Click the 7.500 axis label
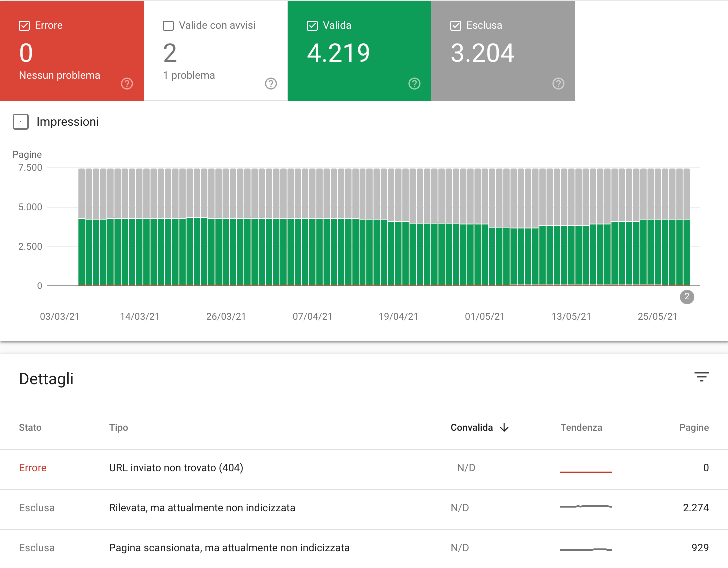728x568 pixels. 30,168
